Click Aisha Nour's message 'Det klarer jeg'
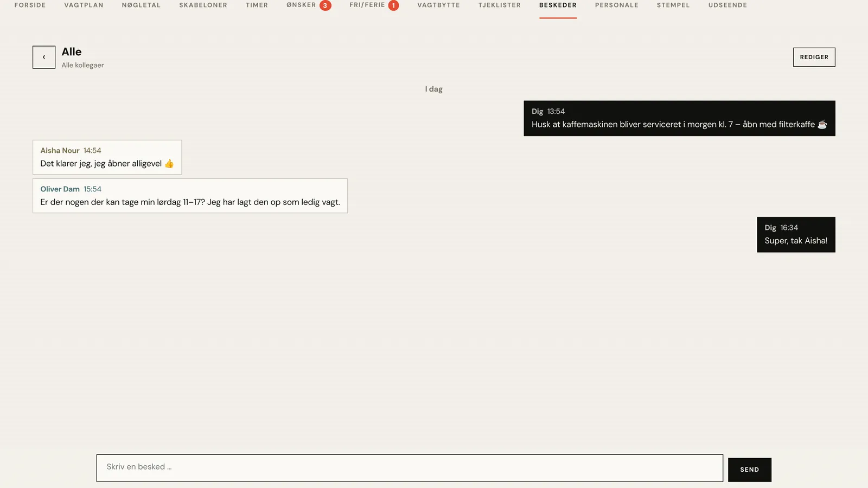 click(107, 157)
